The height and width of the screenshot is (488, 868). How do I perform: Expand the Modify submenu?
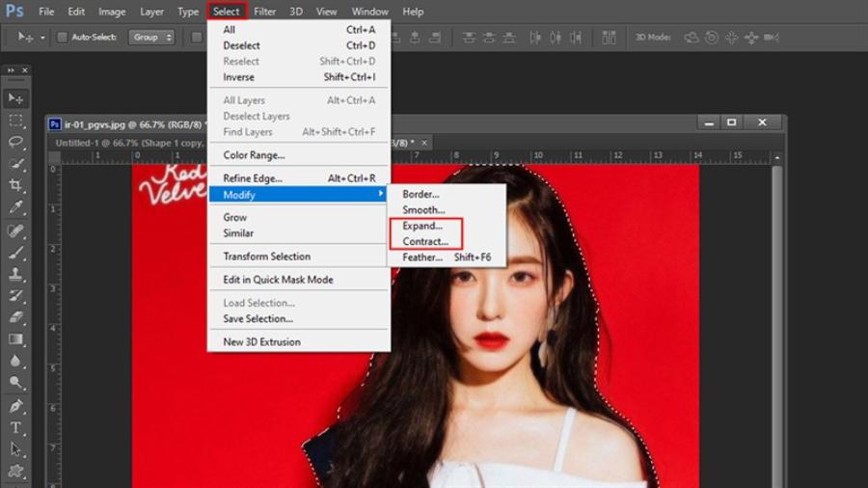299,195
